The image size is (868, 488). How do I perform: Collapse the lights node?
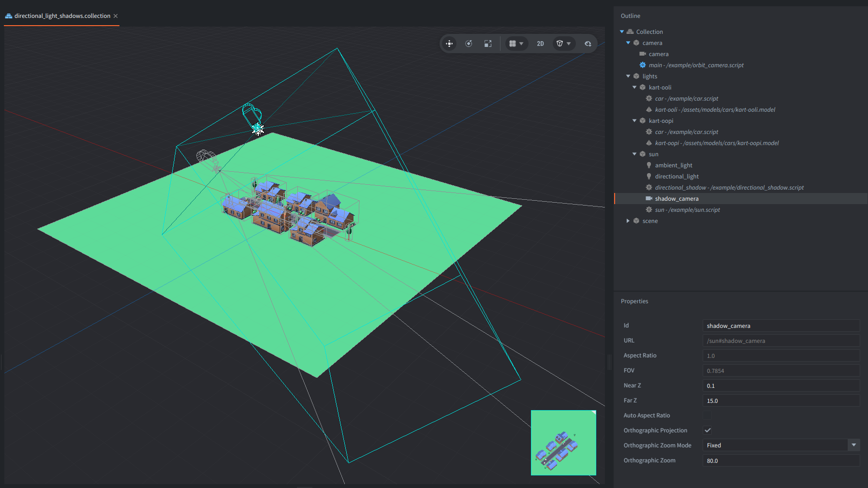(x=628, y=76)
